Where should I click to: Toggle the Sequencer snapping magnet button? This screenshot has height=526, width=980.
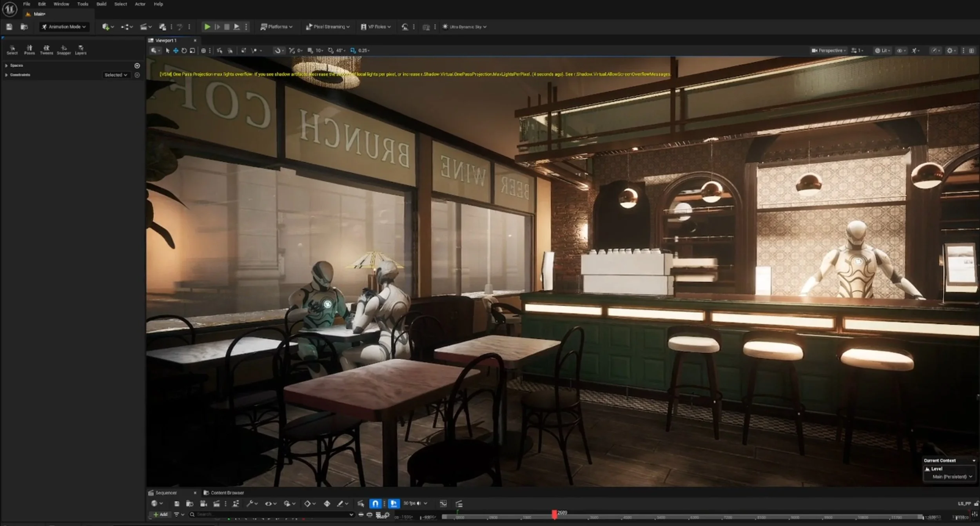375,504
